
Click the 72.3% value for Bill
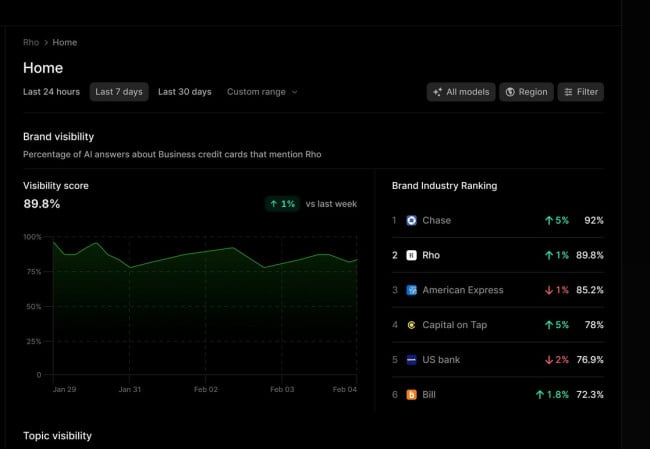click(590, 394)
